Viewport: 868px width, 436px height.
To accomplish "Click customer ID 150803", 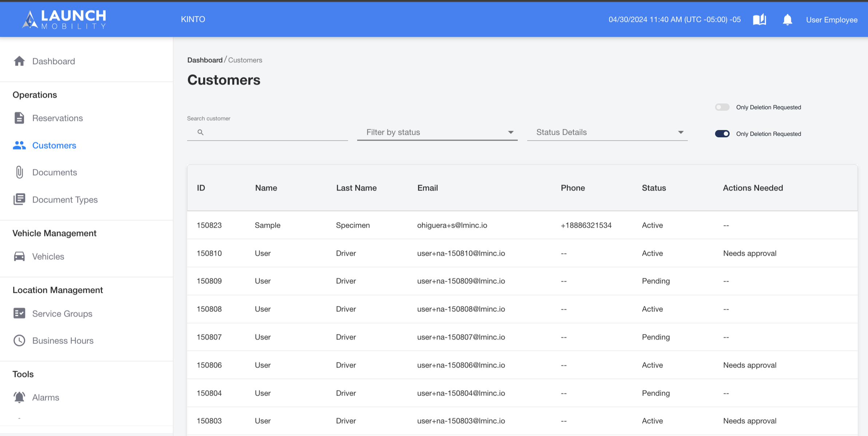I will tap(209, 421).
